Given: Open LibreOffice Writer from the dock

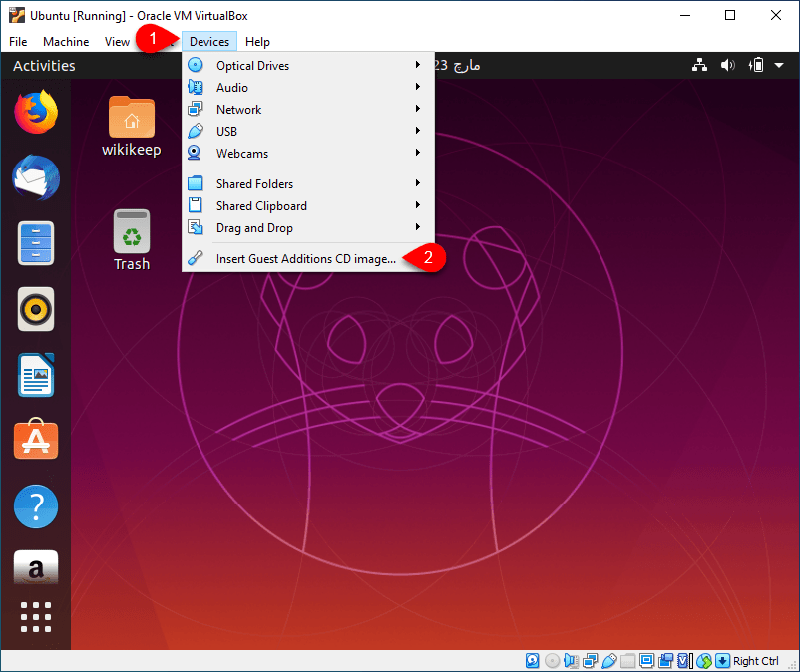Looking at the screenshot, I should [x=36, y=375].
